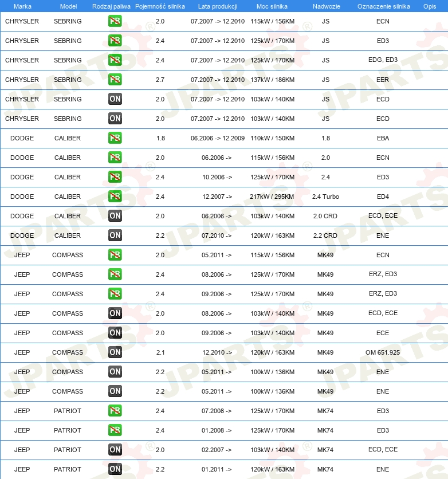The image size is (448, 479).
Task: Select diesel ON icon in Patriot 01.2011 row
Action: tap(115, 469)
